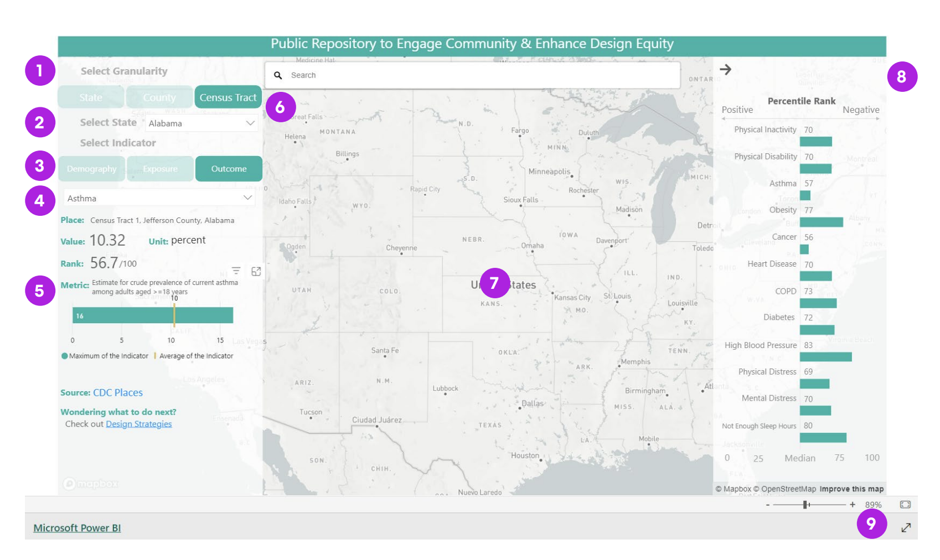Open focus mode for the metric chart
Screen dimensions: 940x560
tap(256, 271)
